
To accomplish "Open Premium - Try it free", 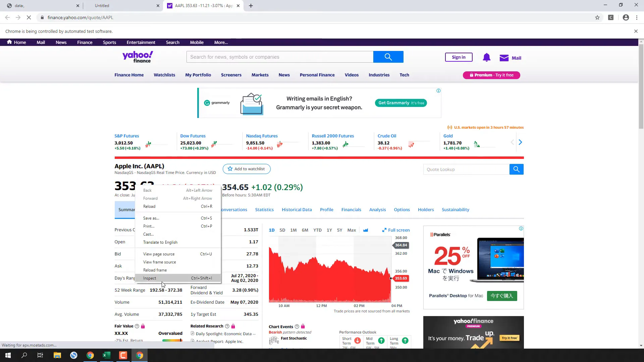I will [491, 75].
